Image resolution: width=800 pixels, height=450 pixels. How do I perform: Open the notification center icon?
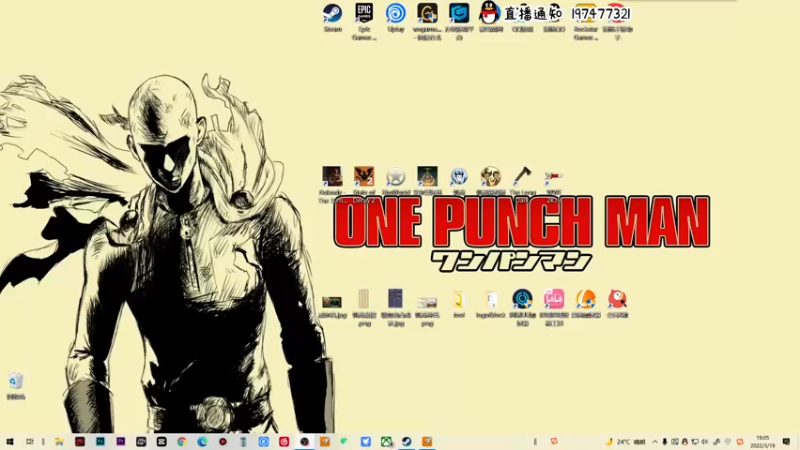click(x=786, y=442)
